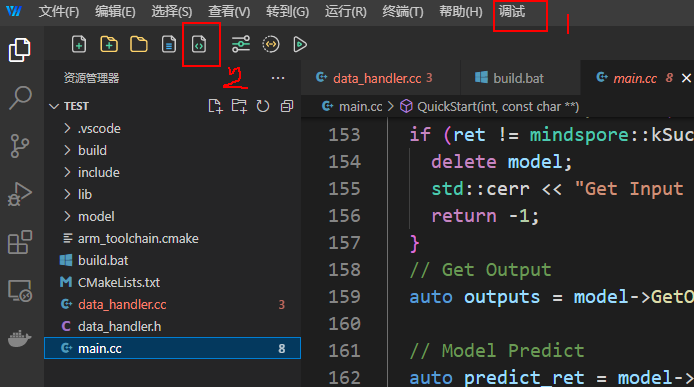Open arm_toolchain.cmake in explorer
Screen dimensions: 694x387
pos(173,239)
